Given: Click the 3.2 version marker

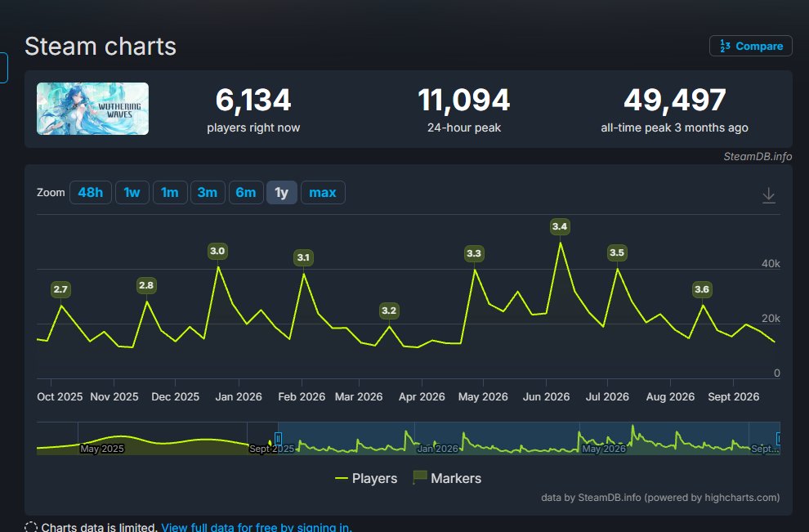Looking at the screenshot, I should (x=389, y=310).
